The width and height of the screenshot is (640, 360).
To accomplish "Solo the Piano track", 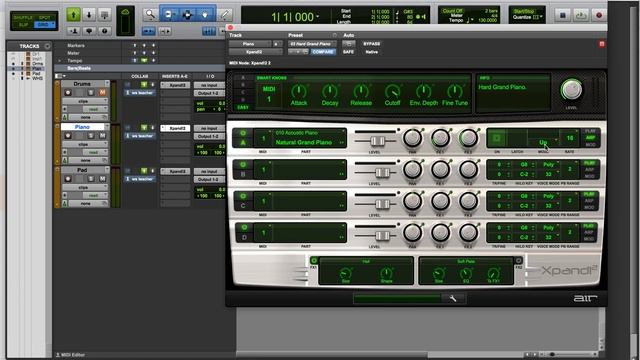I will point(91,136).
